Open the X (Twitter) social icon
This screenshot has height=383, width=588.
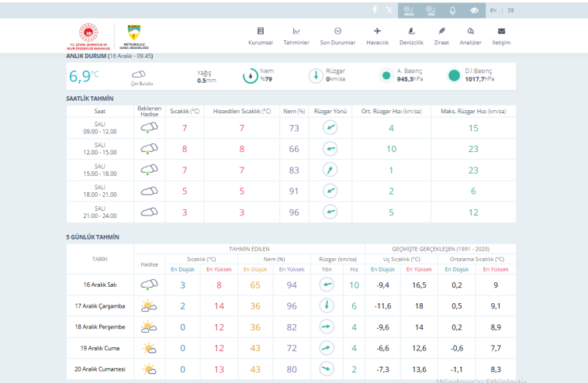click(x=389, y=10)
